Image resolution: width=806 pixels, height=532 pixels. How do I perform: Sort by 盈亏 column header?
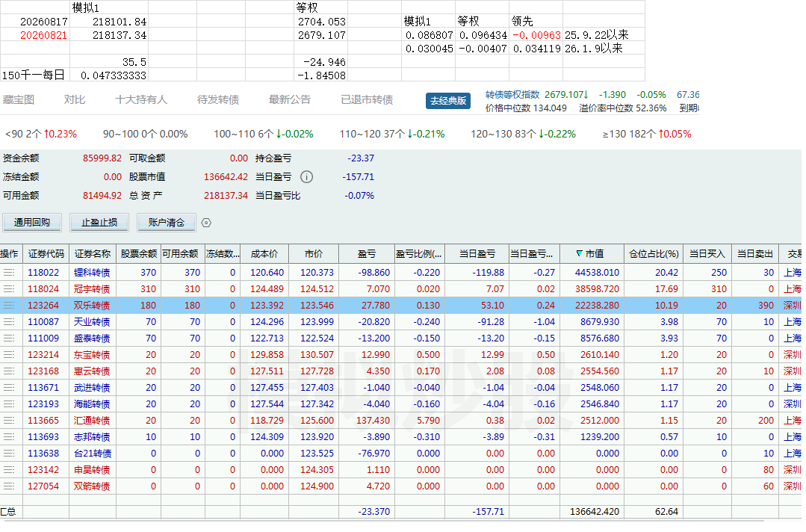(367, 254)
